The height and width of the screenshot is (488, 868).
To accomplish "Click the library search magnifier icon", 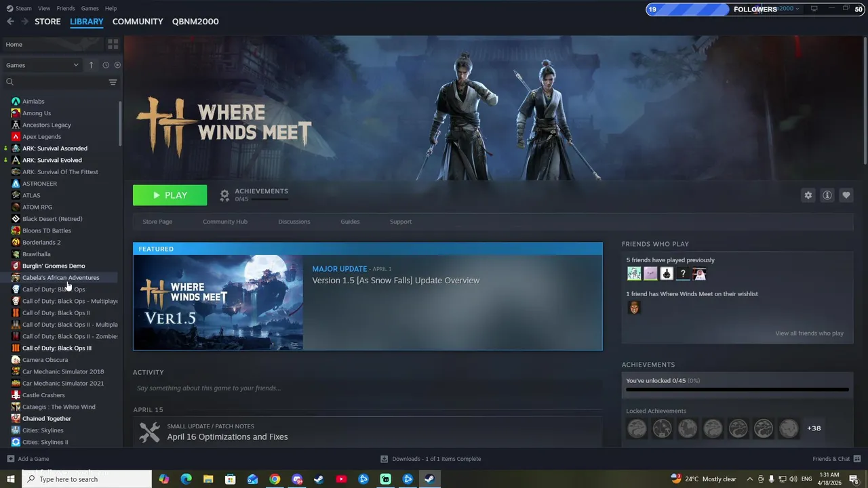I will tap(9, 82).
